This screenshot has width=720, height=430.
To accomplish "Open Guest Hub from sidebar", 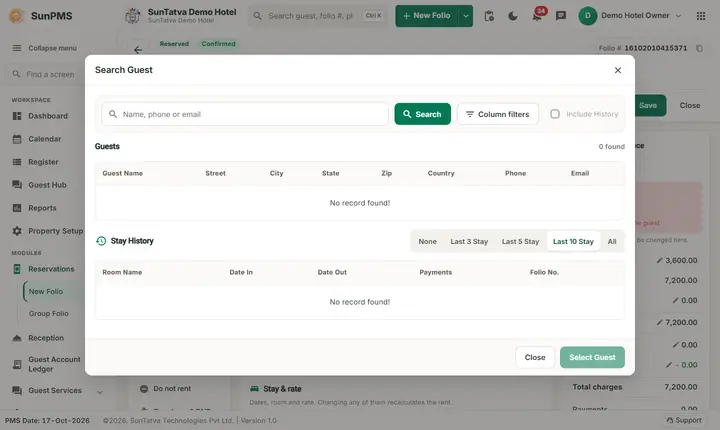I will point(47,185).
